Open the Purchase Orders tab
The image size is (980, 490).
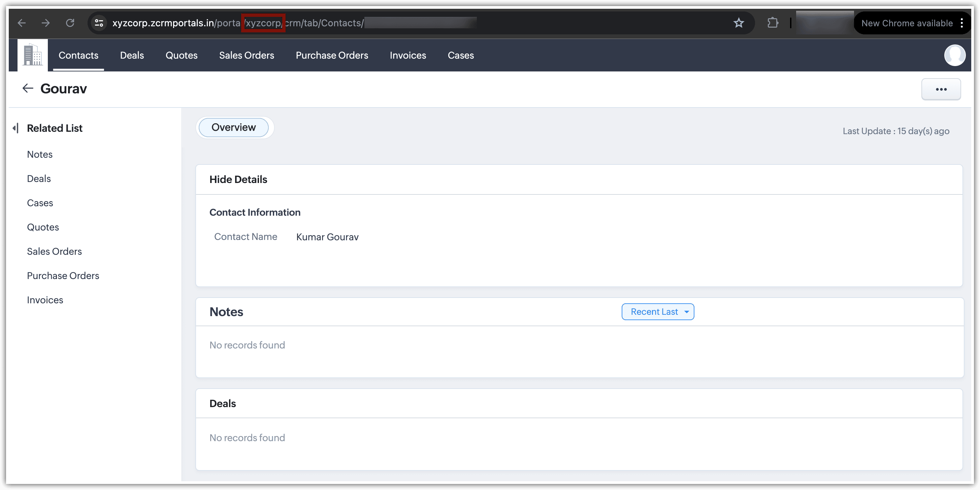(332, 55)
